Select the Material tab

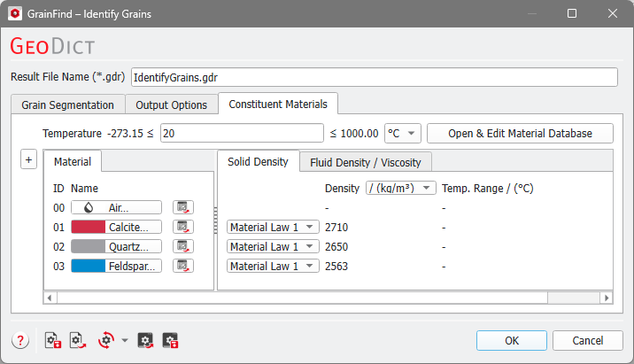point(73,161)
